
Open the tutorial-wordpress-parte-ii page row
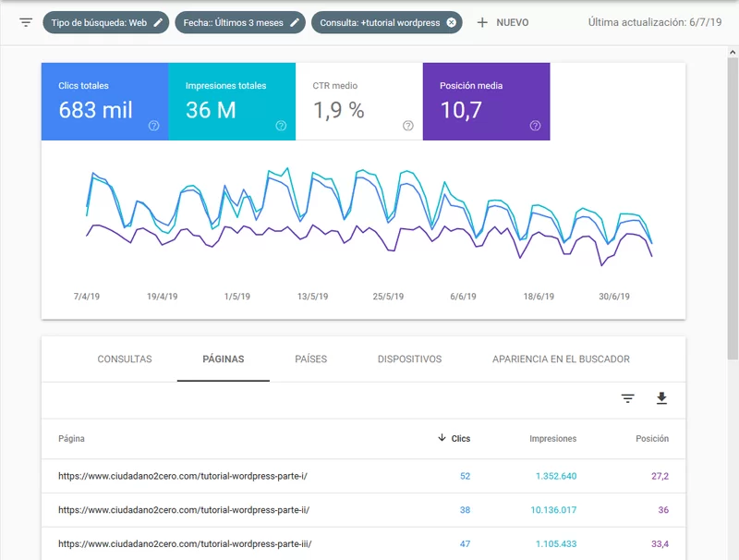pyautogui.click(x=363, y=510)
